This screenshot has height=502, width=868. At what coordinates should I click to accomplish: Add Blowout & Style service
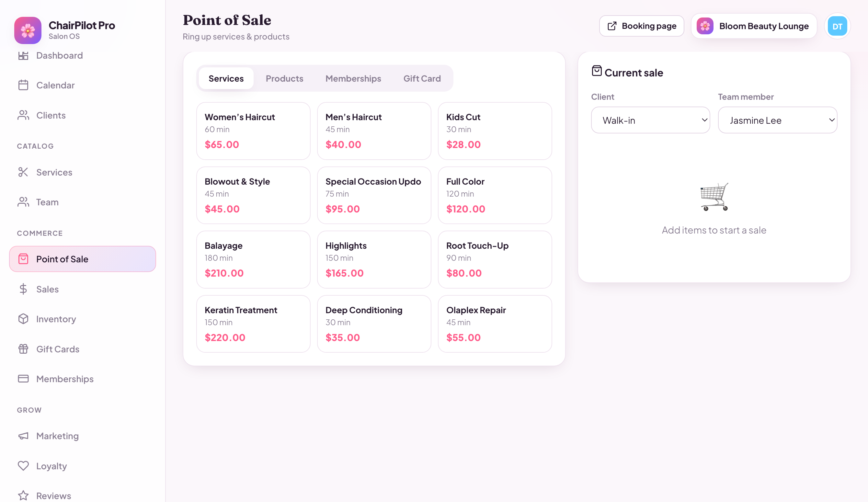(x=253, y=195)
